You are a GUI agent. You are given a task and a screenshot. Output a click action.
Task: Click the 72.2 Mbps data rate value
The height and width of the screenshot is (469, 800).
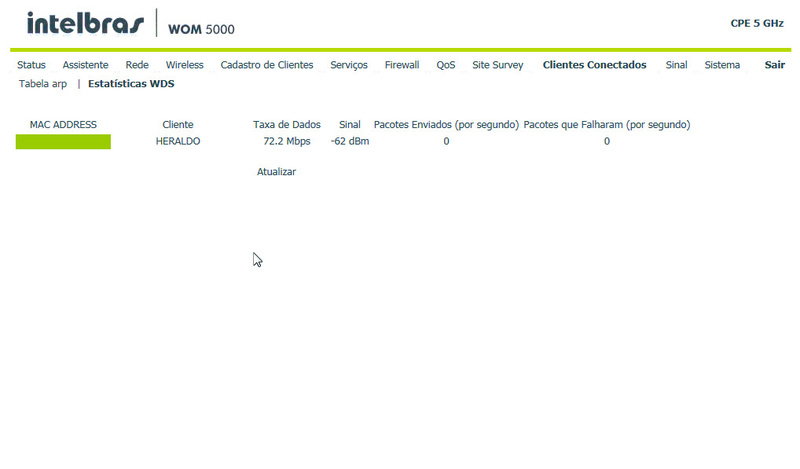(x=287, y=141)
